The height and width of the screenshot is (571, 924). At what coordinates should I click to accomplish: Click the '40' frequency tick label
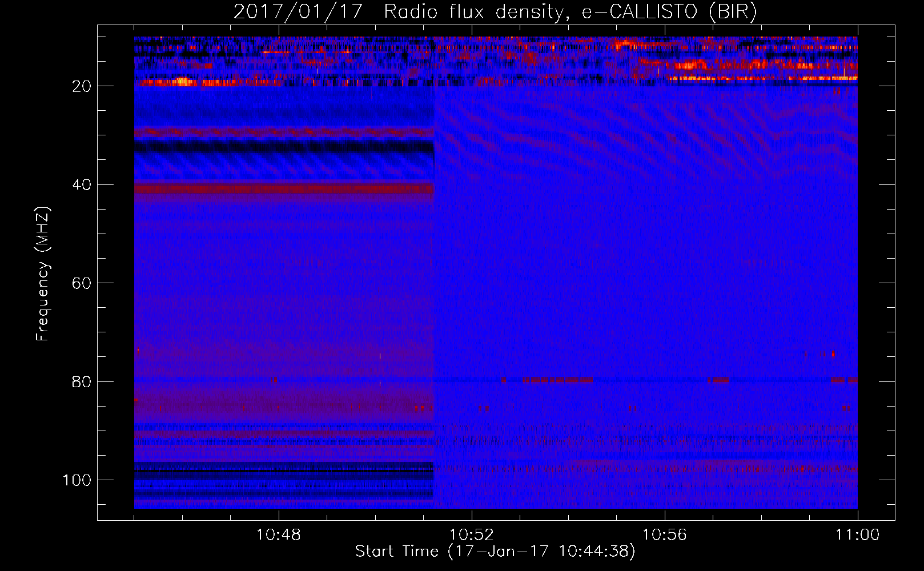(x=82, y=185)
